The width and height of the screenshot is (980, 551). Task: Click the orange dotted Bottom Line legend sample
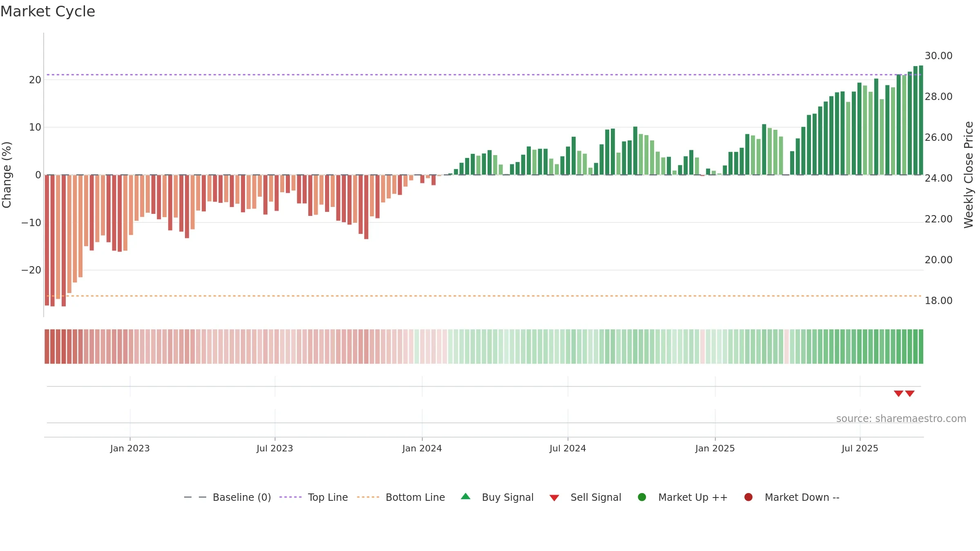click(x=368, y=497)
